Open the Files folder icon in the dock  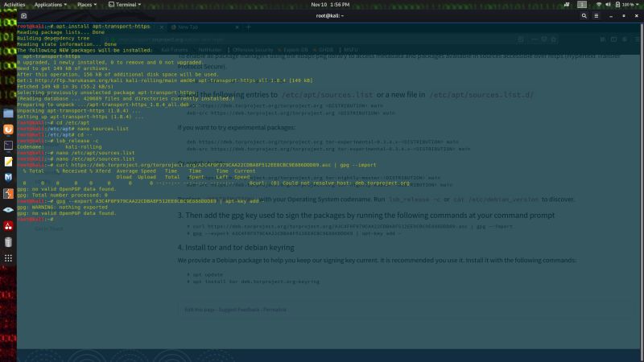coord(8,113)
